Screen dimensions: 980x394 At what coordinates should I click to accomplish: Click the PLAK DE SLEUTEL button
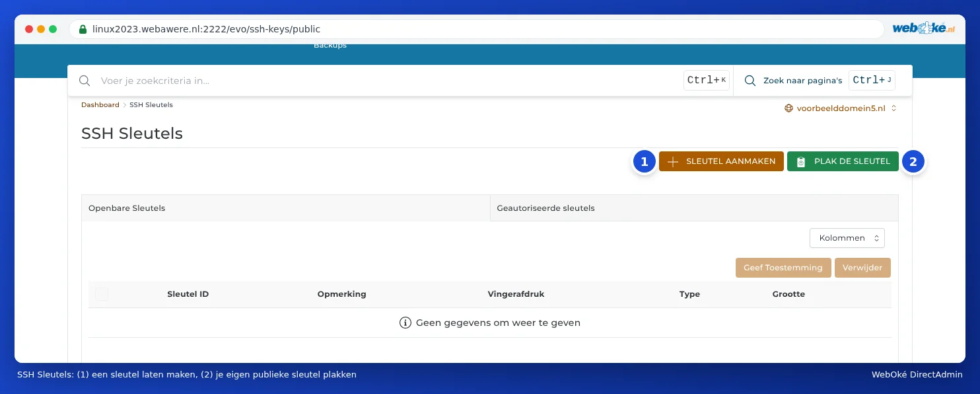pos(843,162)
